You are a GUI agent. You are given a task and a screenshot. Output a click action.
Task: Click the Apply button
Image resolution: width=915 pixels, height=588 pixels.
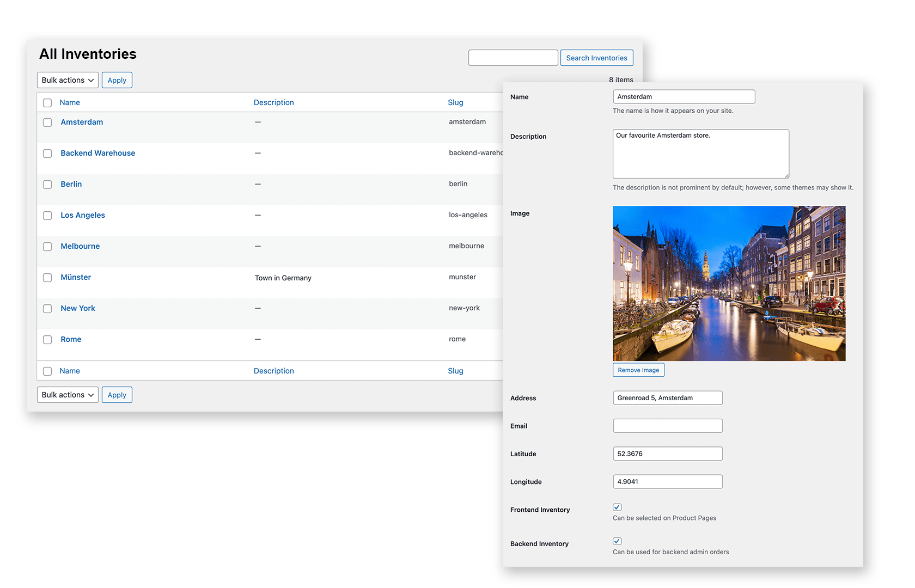click(x=117, y=79)
